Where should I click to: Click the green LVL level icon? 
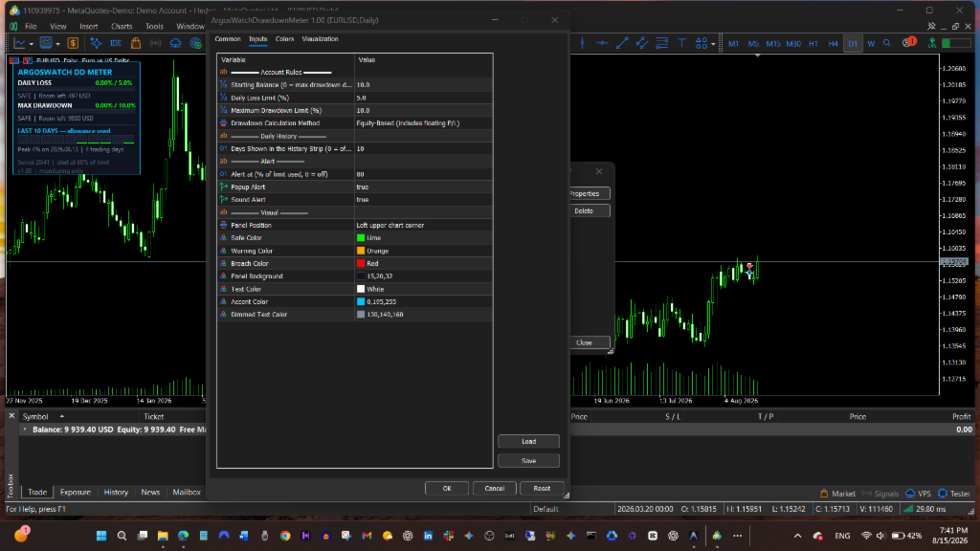point(932,43)
